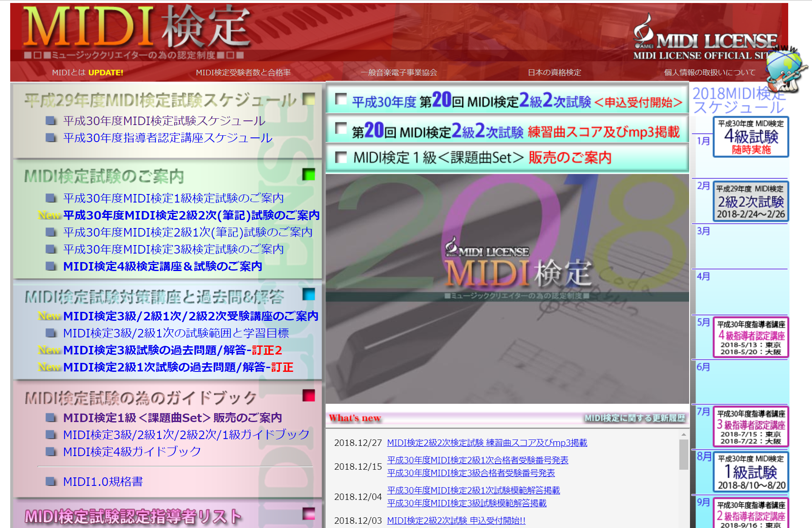Open the MIDIとは UPDATE! menu item
The image size is (812, 528).
click(x=88, y=72)
